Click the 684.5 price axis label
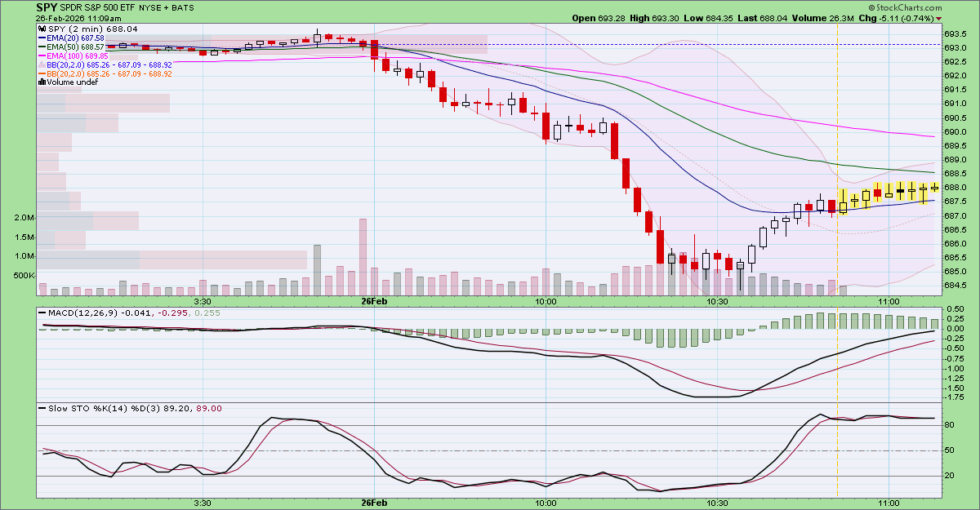 coord(956,285)
